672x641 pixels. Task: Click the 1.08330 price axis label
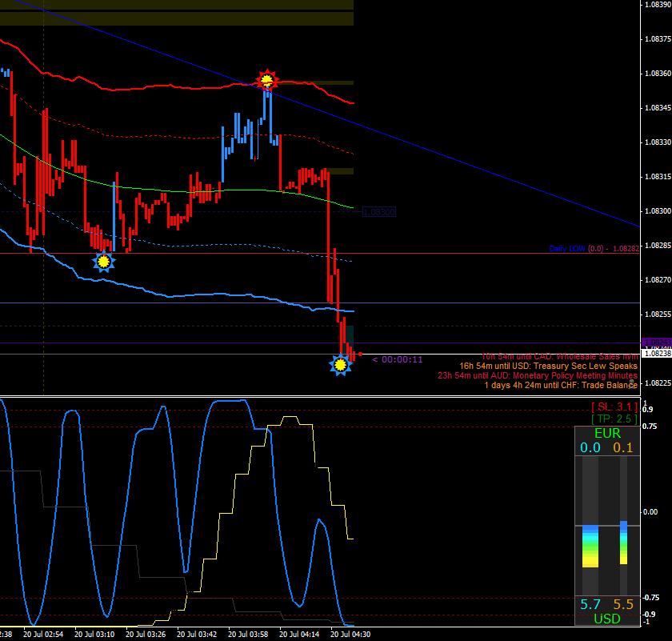(x=658, y=142)
